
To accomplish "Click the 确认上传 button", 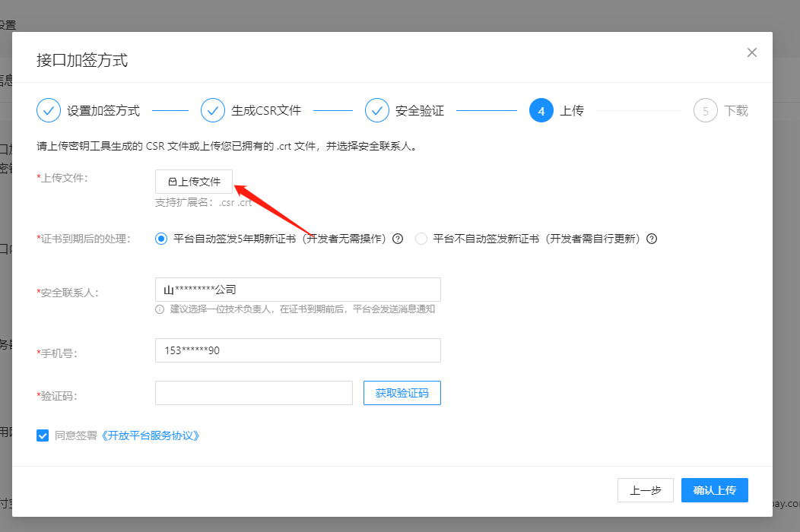I will pos(714,490).
